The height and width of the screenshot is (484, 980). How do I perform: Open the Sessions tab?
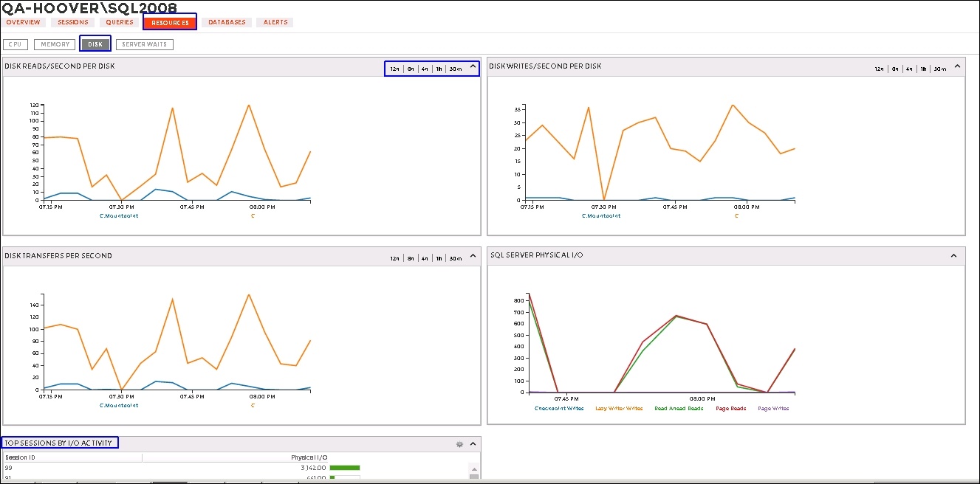click(x=73, y=22)
